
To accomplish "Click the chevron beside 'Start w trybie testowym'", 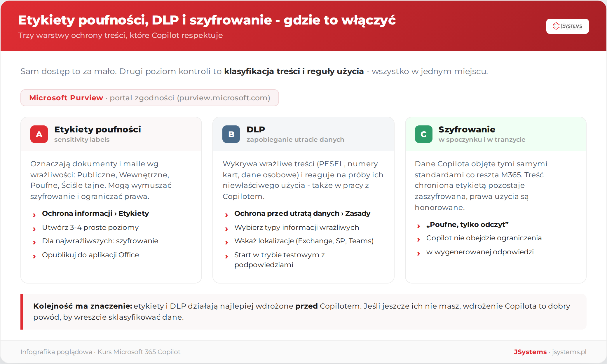I will tap(226, 256).
